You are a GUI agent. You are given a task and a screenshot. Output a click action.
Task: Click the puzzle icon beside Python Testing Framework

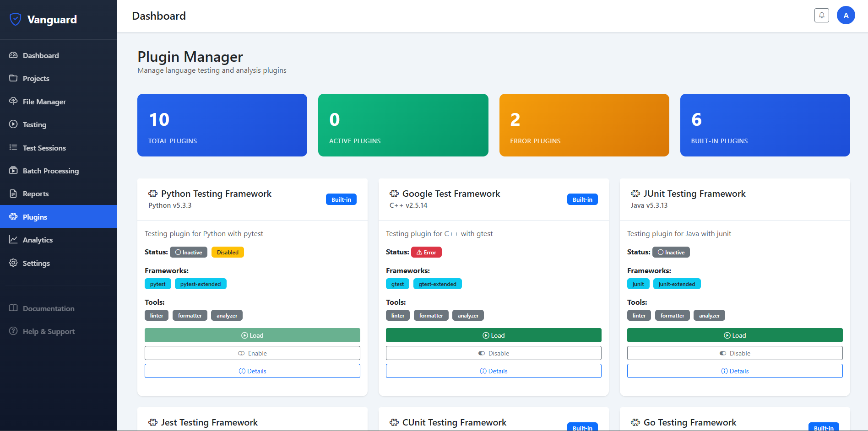153,194
